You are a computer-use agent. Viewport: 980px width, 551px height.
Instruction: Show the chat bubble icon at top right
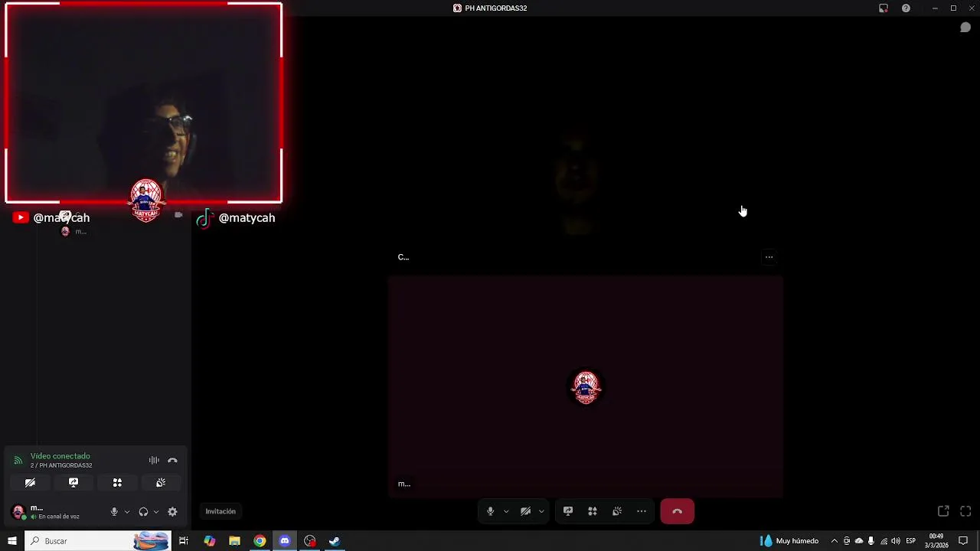click(x=965, y=28)
